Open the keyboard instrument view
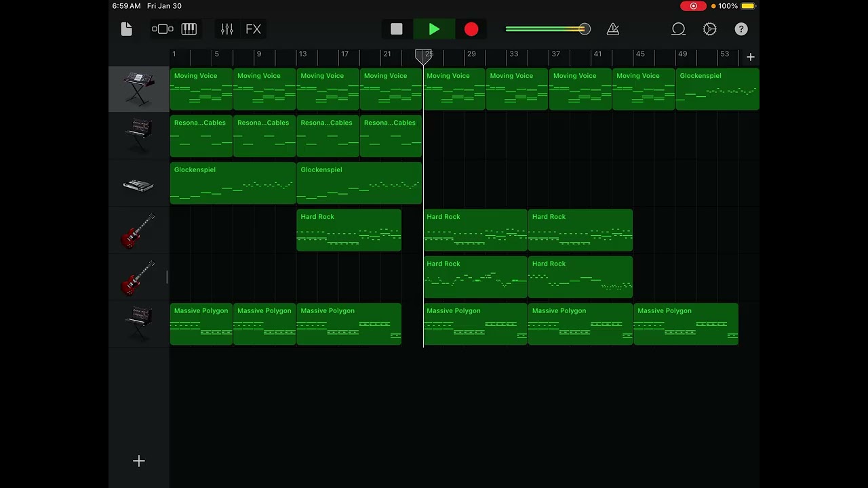The width and height of the screenshot is (868, 488). tap(189, 29)
